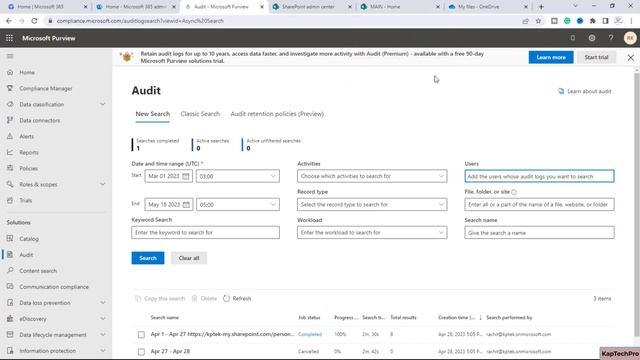640x360 pixels.
Task: Expand Data classification in sidebar
Action: 102,104
